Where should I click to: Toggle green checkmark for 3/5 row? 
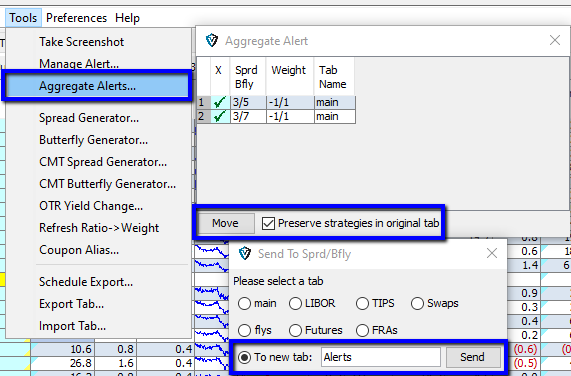pyautogui.click(x=220, y=102)
